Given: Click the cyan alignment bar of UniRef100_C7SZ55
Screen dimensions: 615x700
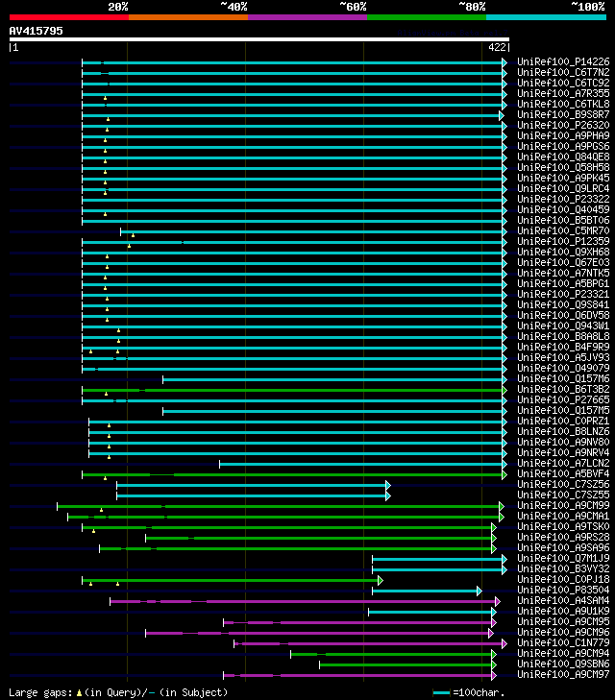Looking at the screenshot, I should click(254, 495).
